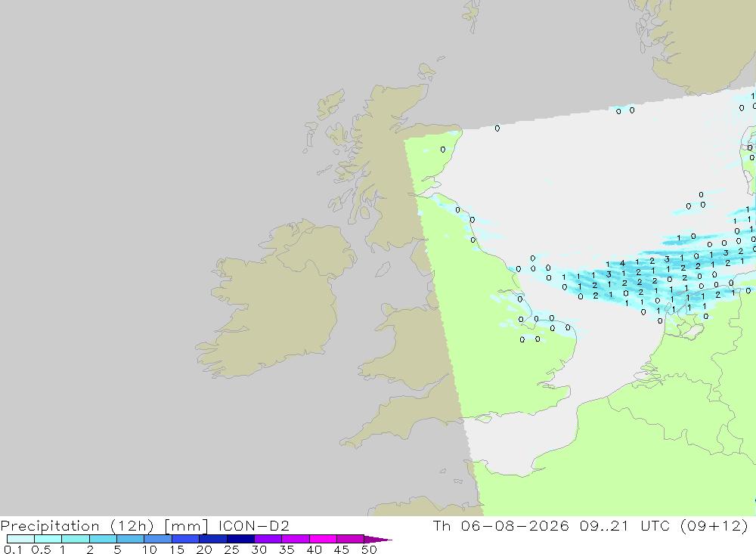This screenshot has width=756, height=554.
Task: Click the 'ICON-D2' model name
Action: [253, 525]
